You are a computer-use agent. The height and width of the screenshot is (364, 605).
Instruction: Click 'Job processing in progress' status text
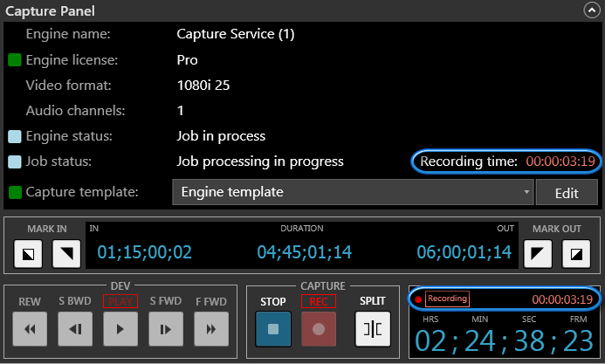click(260, 161)
